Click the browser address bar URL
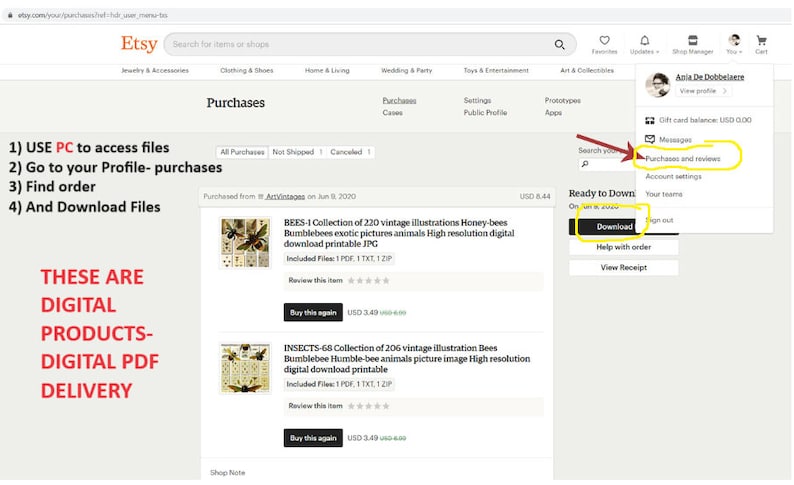This screenshot has width=794, height=485. click(x=93, y=15)
